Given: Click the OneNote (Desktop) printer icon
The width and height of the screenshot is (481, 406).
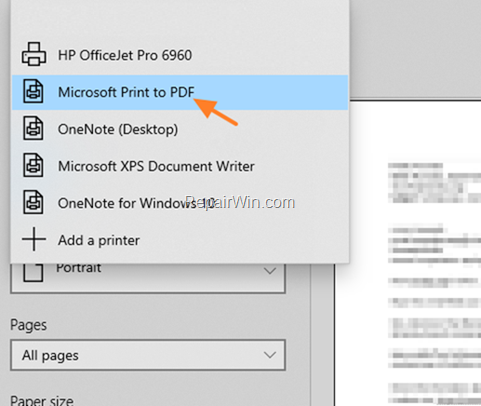Looking at the screenshot, I should (33, 129).
